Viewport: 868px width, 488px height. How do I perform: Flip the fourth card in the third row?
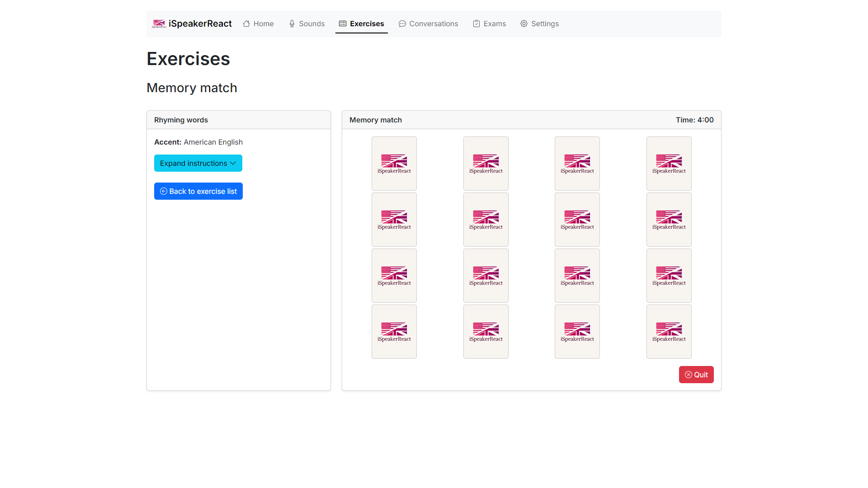coord(669,276)
